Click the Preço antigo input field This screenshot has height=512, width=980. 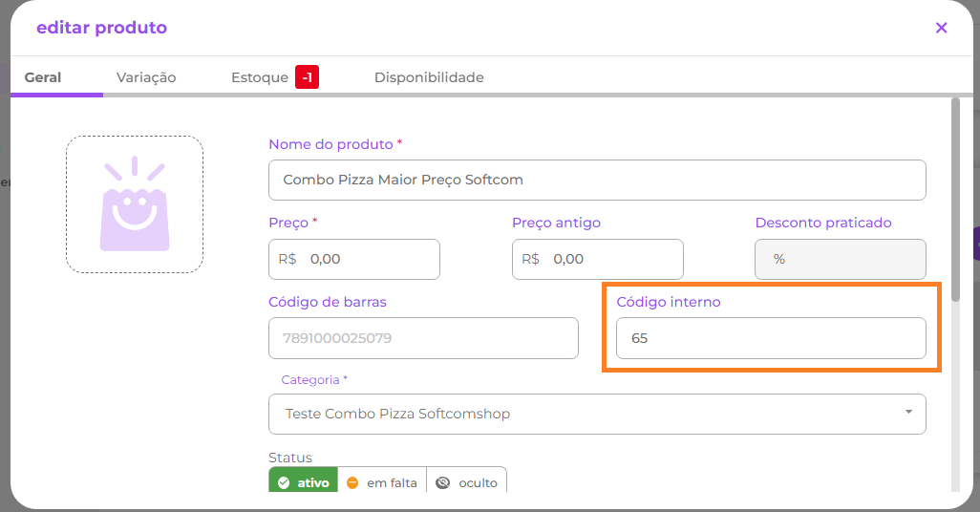click(x=611, y=259)
